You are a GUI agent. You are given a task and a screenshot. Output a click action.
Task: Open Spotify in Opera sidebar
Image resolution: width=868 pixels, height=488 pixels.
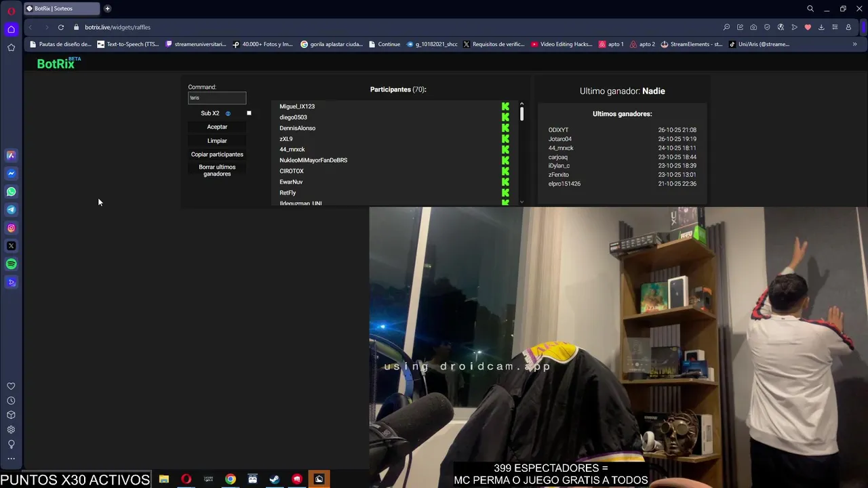tap(11, 264)
